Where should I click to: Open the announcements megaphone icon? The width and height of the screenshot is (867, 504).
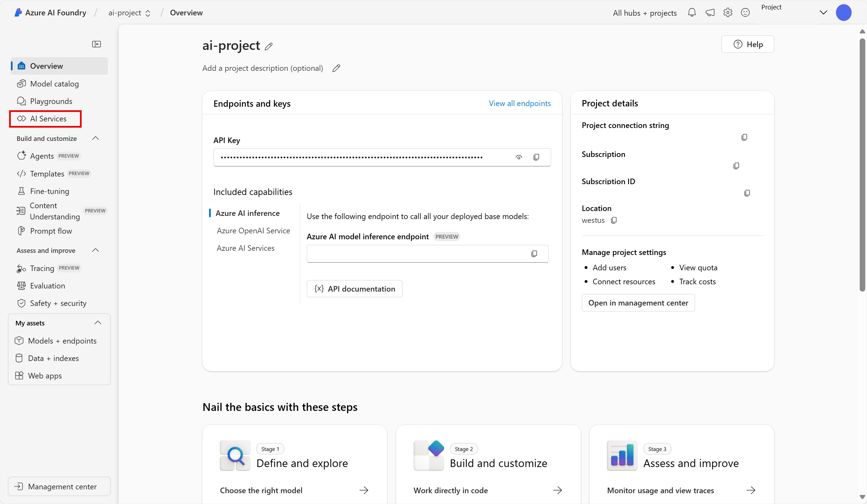coord(710,13)
